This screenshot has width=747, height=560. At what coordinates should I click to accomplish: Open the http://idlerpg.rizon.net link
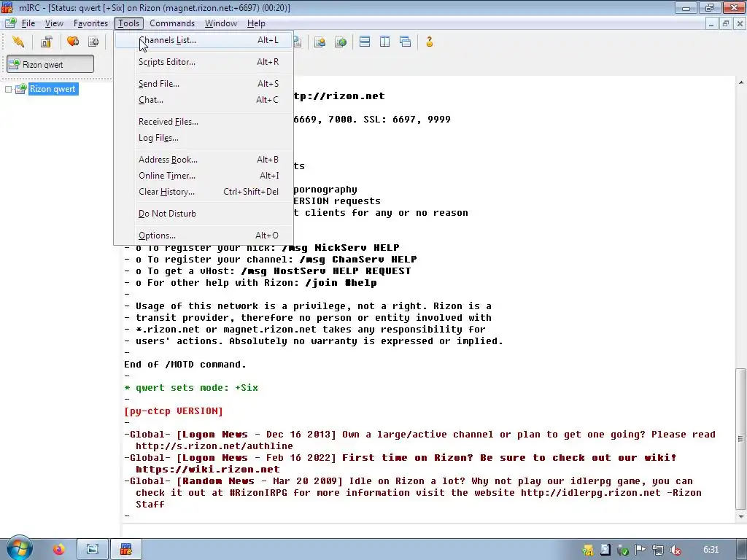click(591, 493)
